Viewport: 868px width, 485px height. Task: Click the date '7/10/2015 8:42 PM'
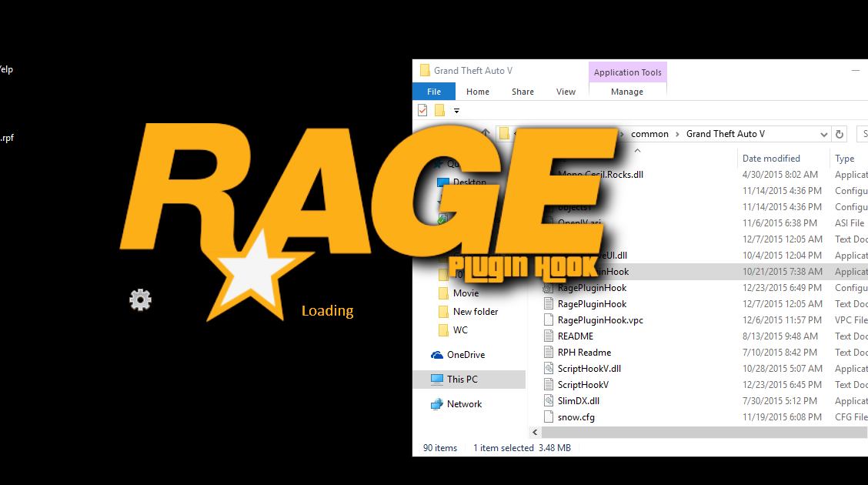point(780,352)
